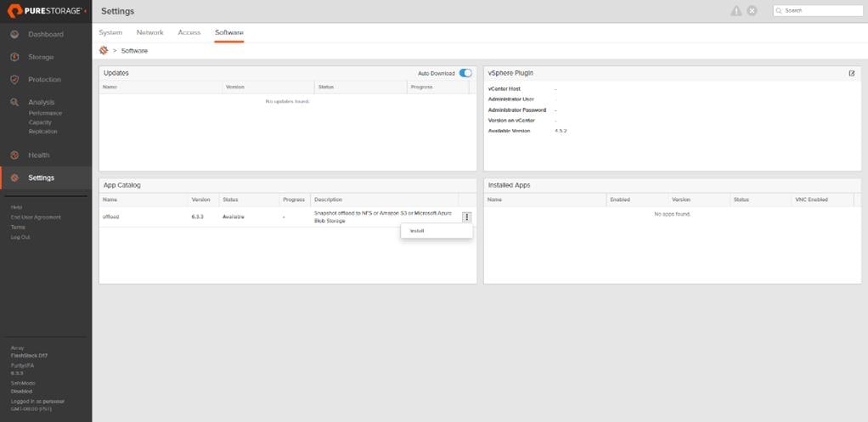Open Capacity under Analysis
The image size is (868, 422).
coord(41,122)
